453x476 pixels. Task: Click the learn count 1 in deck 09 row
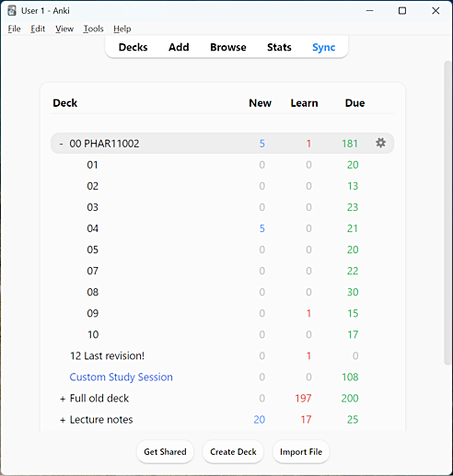[x=308, y=313]
